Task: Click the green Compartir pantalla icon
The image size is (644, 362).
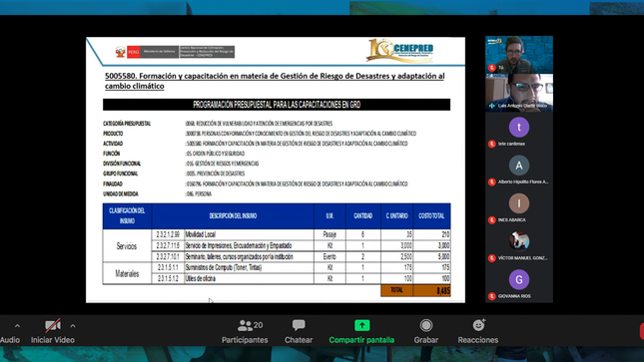Action: [x=361, y=325]
